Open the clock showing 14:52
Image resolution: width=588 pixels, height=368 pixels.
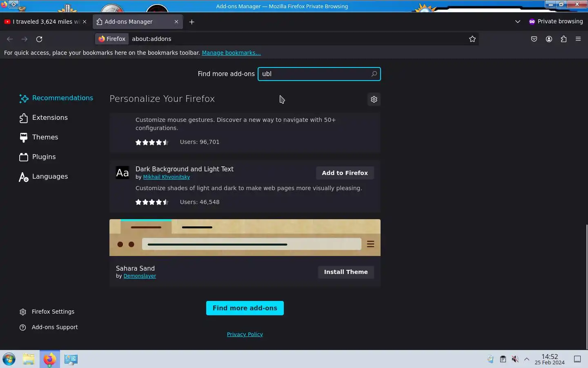(x=550, y=359)
